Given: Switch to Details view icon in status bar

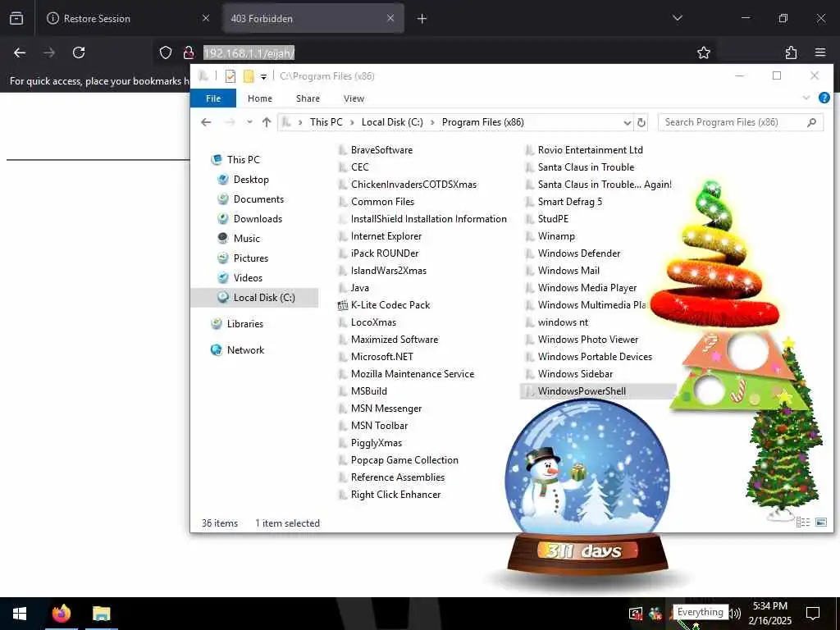Looking at the screenshot, I should click(802, 523).
